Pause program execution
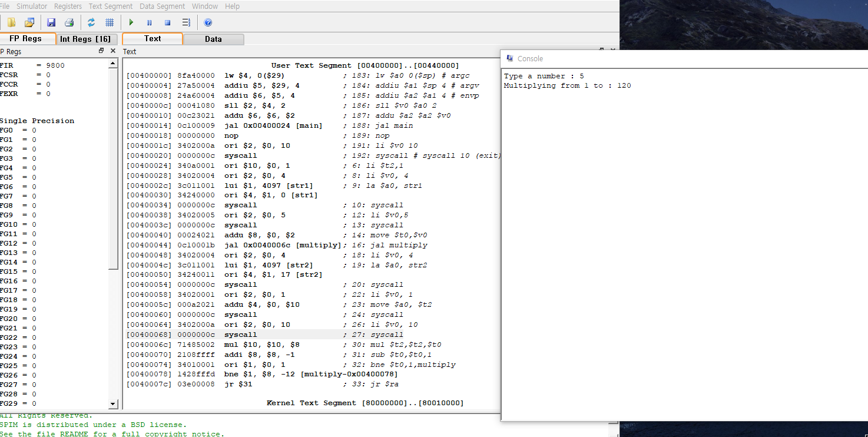868x437 pixels. 149,22
